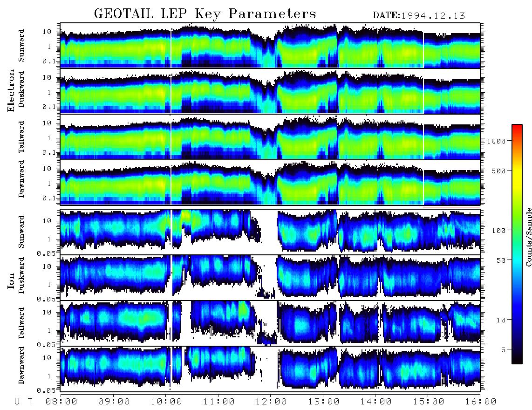
Task: Click the Electron group label
Action: pos(11,91)
